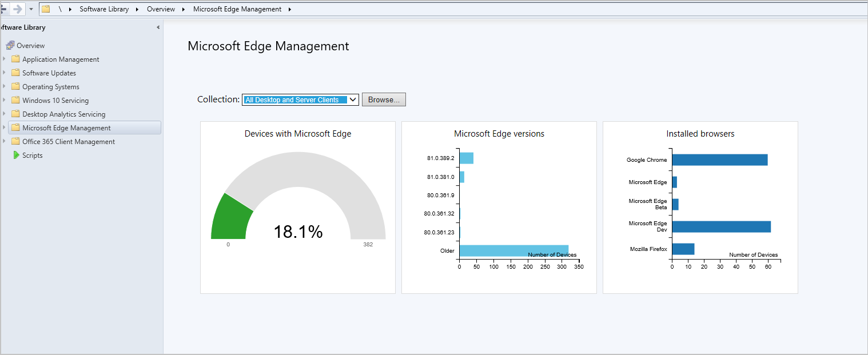The height and width of the screenshot is (355, 868).
Task: Click the Application Management folder icon
Action: 15,59
